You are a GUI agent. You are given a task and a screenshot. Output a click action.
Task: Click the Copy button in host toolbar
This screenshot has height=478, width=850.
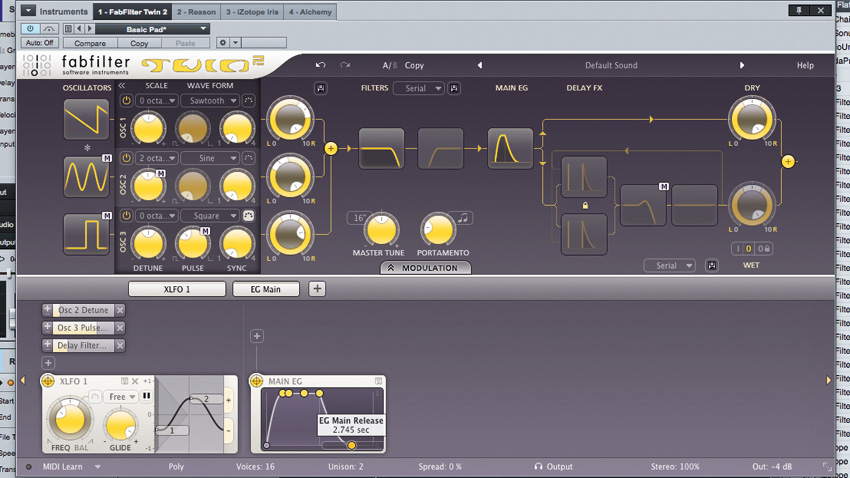[139, 43]
